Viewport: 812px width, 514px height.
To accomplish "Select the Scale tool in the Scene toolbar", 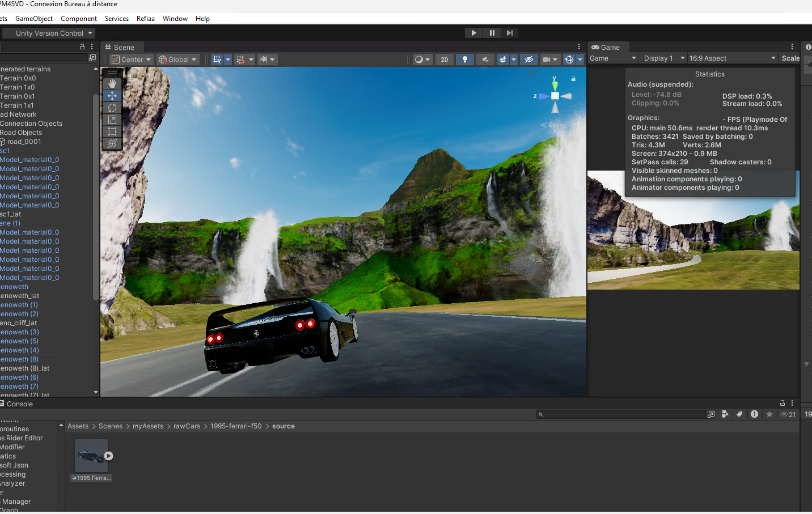I will click(x=112, y=120).
